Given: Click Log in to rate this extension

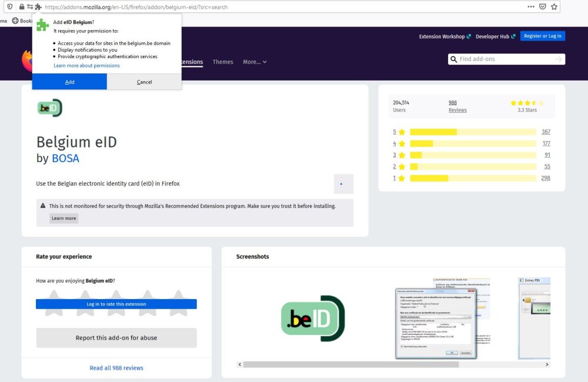Looking at the screenshot, I should pyautogui.click(x=116, y=304).
